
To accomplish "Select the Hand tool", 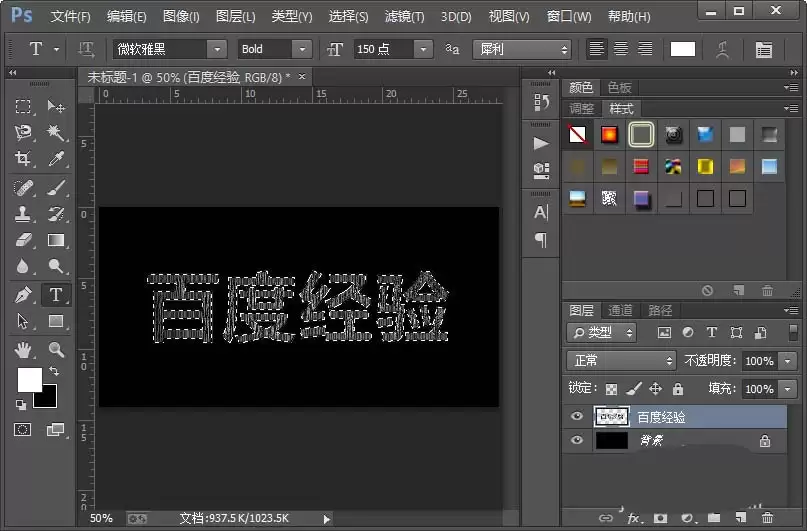I will point(23,350).
